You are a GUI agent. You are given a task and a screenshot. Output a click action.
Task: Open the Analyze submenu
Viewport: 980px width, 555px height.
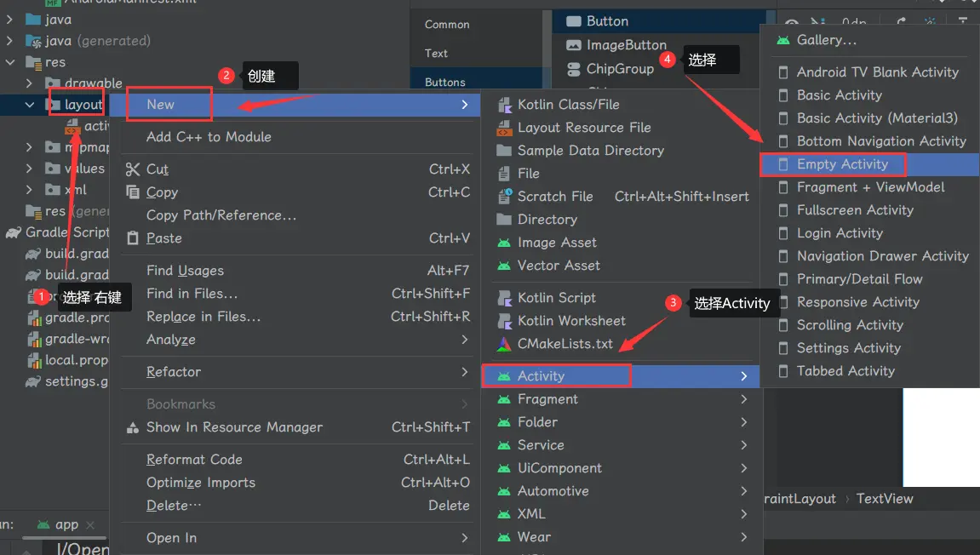pyautogui.click(x=170, y=340)
